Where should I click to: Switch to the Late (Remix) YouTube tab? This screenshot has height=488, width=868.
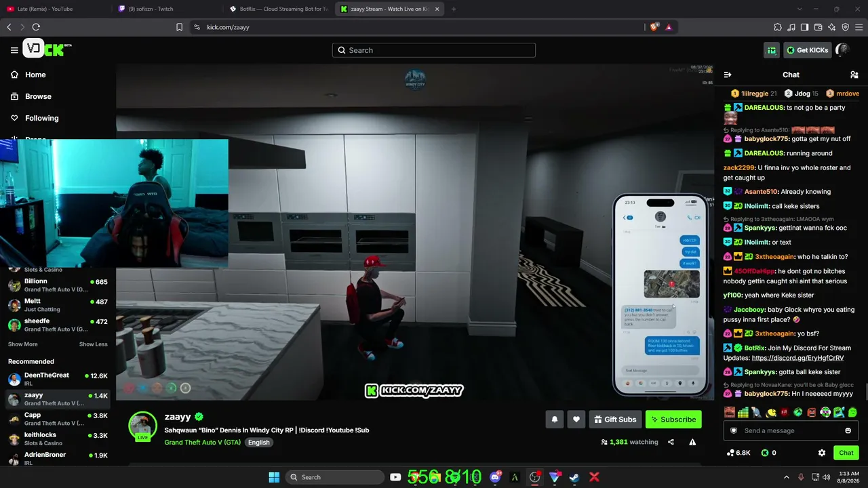click(x=56, y=9)
